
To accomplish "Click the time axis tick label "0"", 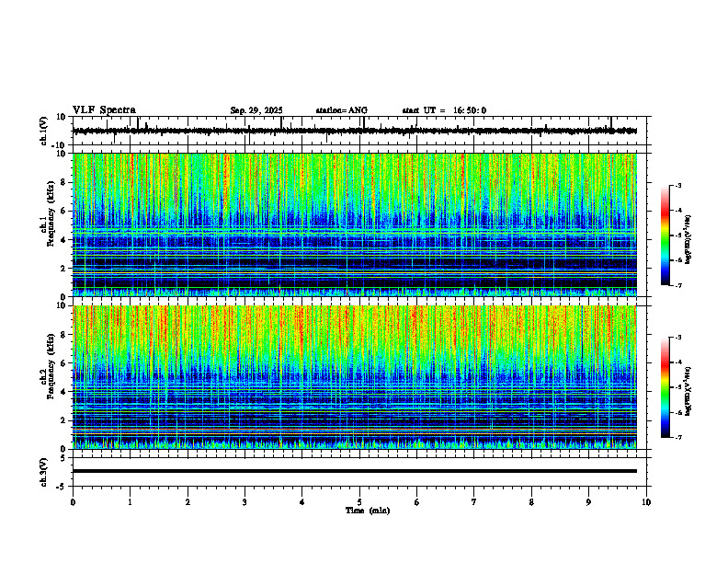I will 73,502.
